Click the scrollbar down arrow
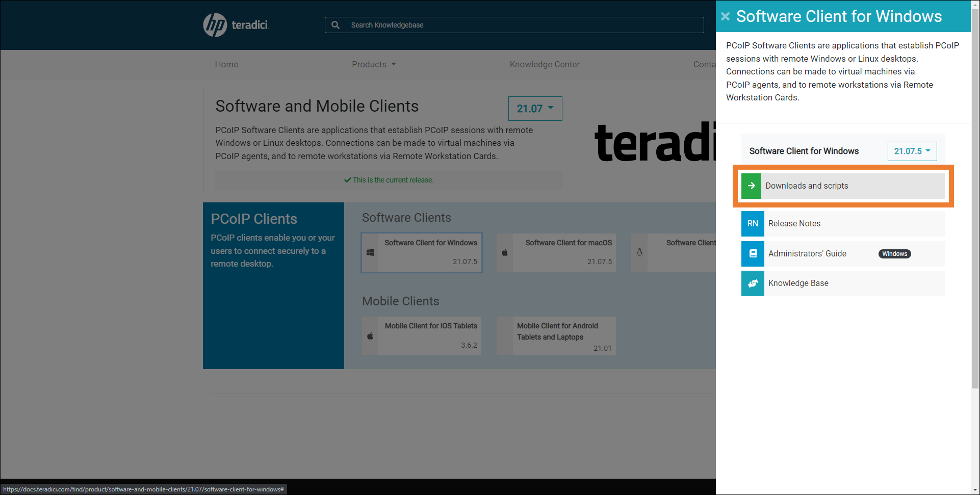This screenshot has height=495, width=980. pyautogui.click(x=975, y=490)
